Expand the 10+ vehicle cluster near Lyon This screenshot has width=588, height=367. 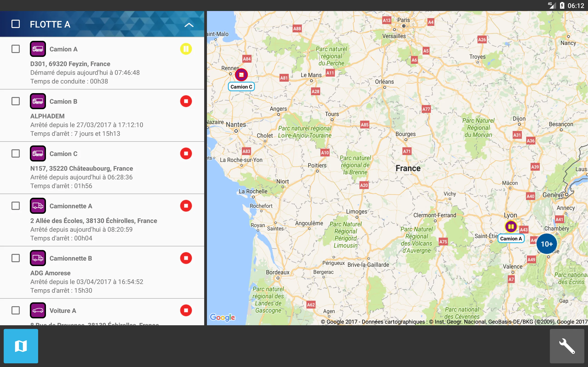coord(546,244)
